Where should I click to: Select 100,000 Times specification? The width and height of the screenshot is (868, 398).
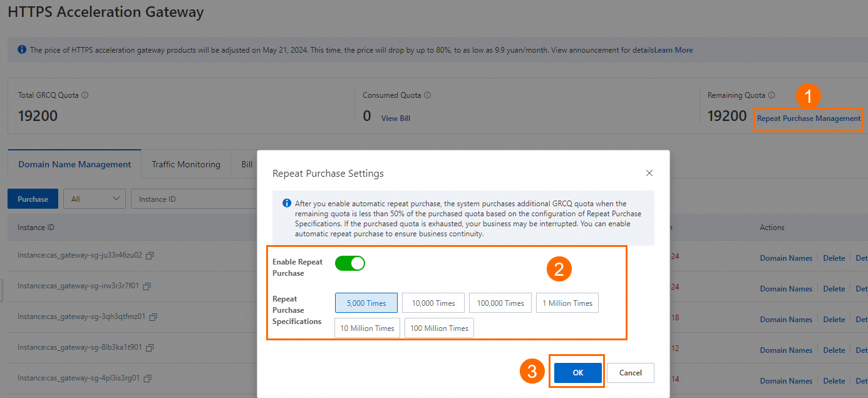500,303
